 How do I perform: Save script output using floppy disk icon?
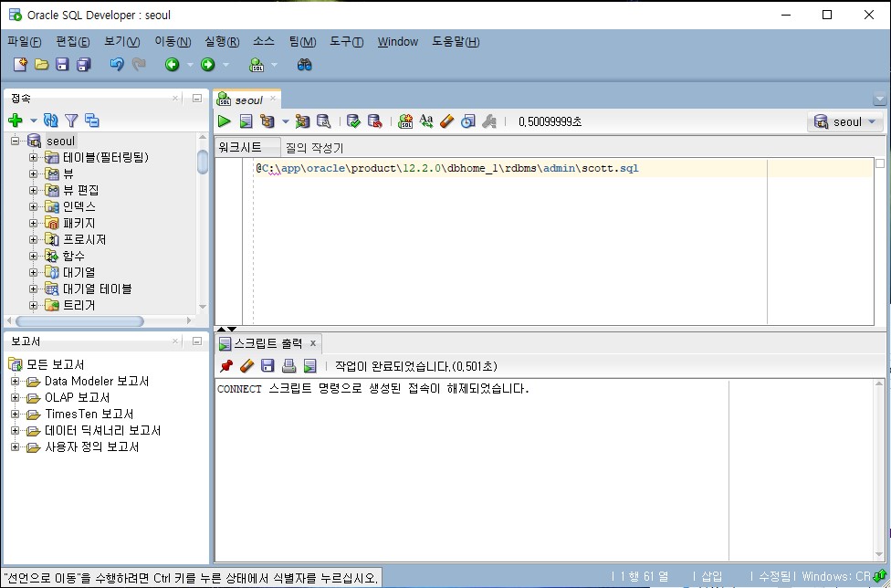(x=267, y=366)
